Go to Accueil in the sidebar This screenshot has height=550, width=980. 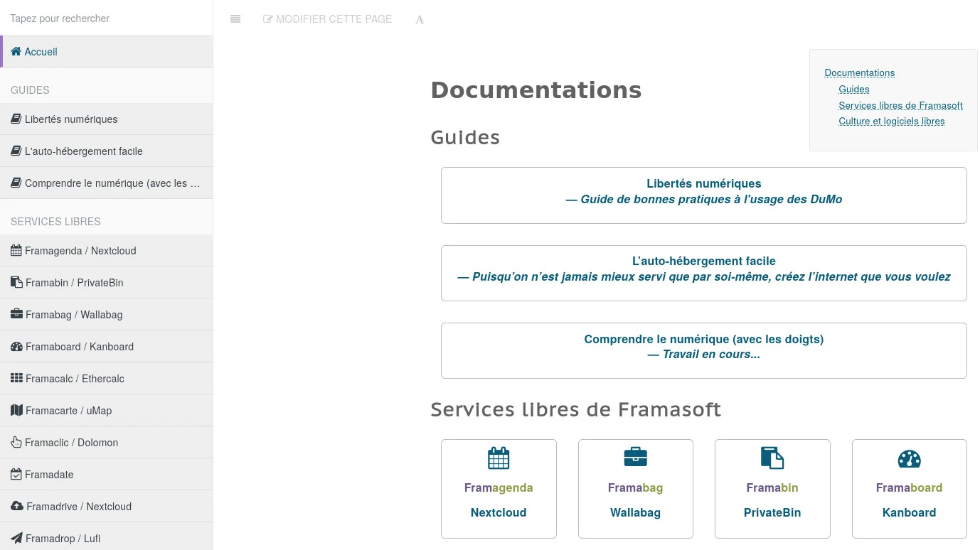pyautogui.click(x=107, y=52)
